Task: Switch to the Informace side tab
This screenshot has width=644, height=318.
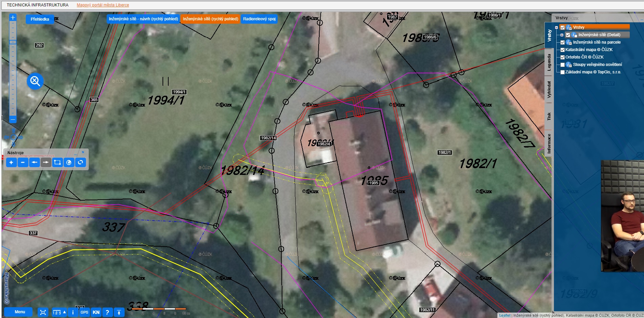Action: (549, 143)
